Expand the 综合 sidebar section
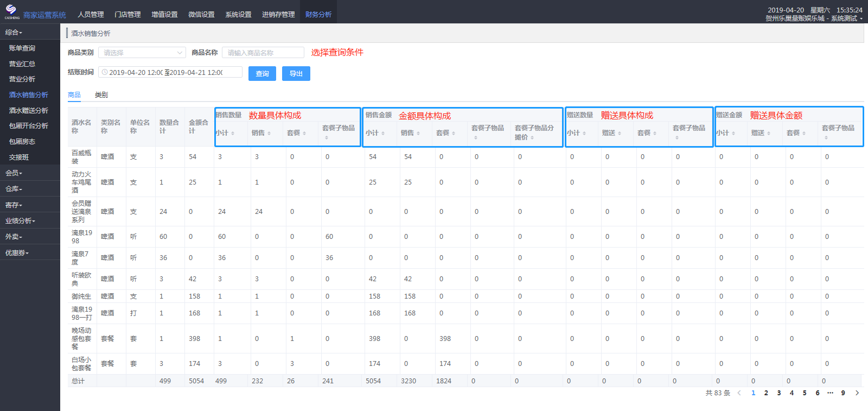Viewport: 868px width, 411px height. click(30, 33)
